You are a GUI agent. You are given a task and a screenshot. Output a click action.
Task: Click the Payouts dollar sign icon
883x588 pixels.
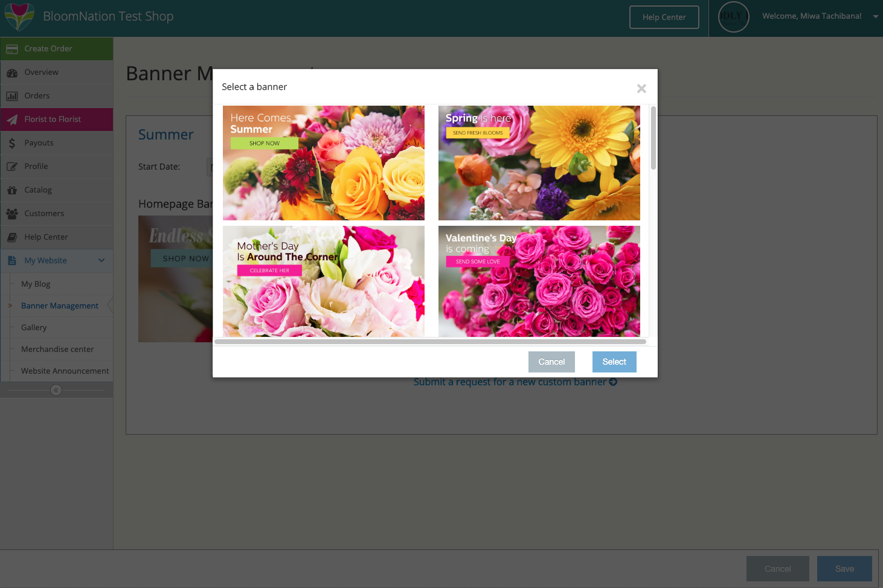pyautogui.click(x=12, y=143)
